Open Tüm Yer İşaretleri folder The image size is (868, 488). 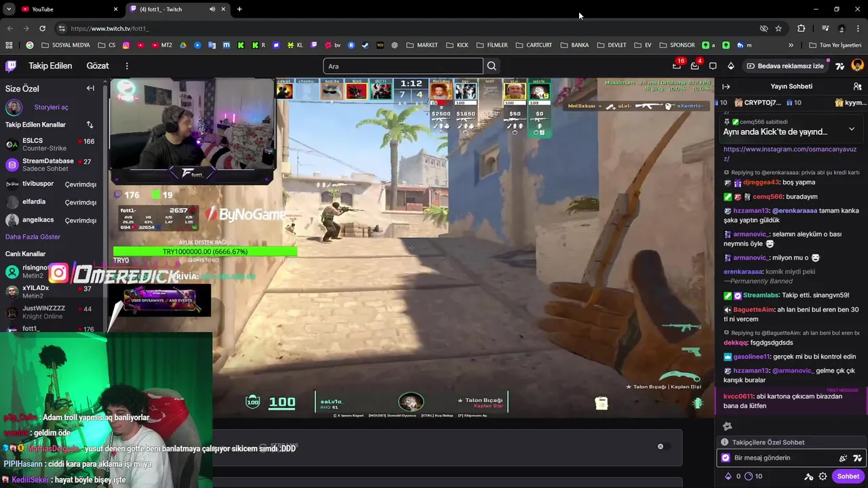[x=836, y=45]
